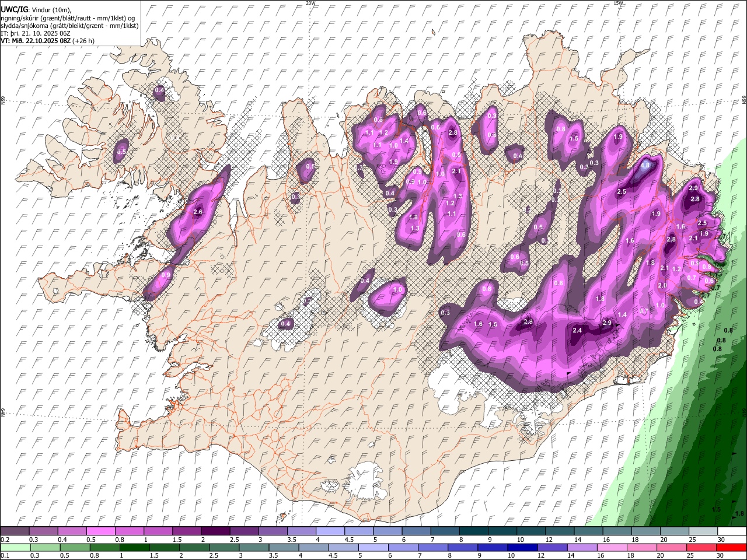Pick the light pink 16 swatch in the rain legend
This screenshot has height=560, width=747.
pos(612,547)
